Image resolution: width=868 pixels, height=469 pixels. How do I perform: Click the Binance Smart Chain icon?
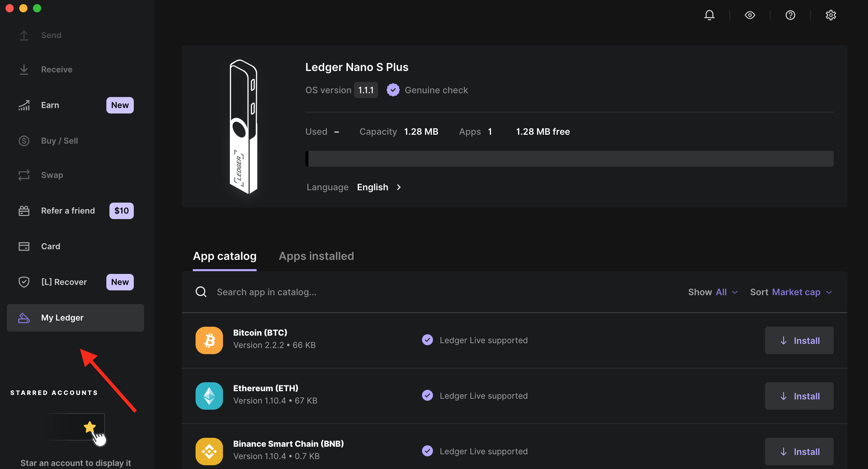[209, 451]
